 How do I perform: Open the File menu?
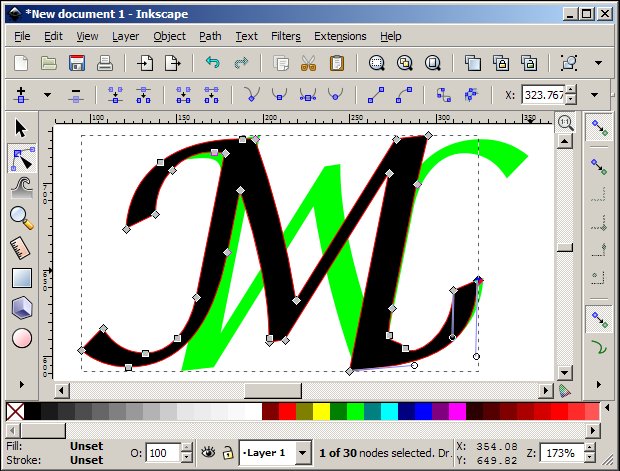pos(22,36)
